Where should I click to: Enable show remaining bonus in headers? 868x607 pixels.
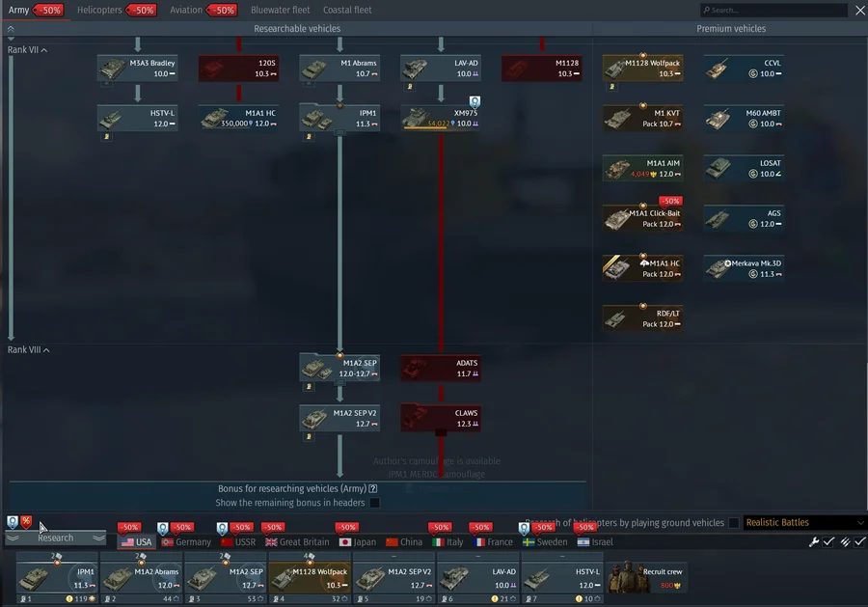(374, 503)
